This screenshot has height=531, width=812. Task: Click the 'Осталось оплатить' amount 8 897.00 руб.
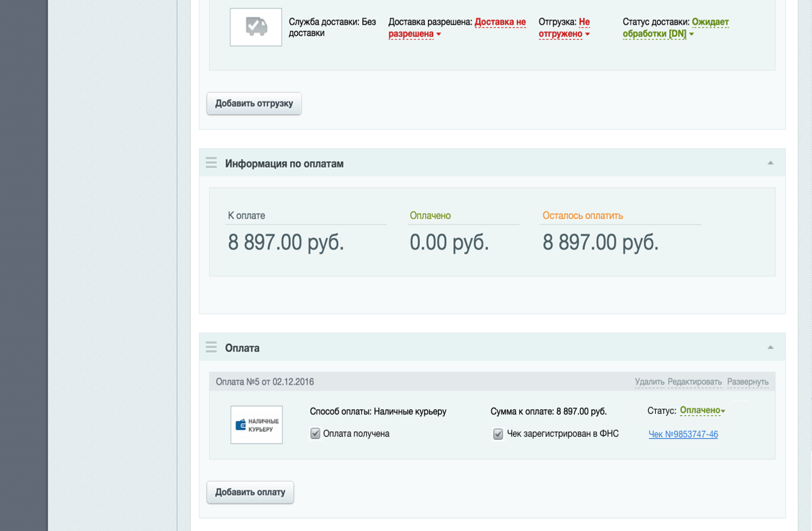tap(601, 243)
